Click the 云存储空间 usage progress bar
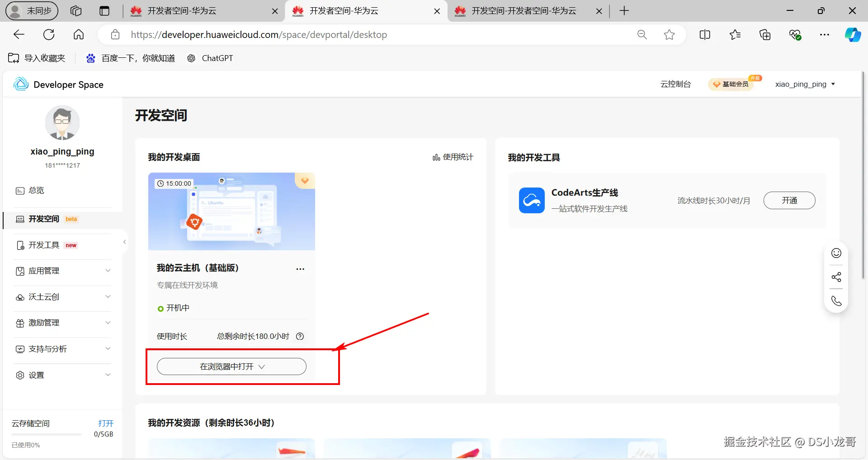The width and height of the screenshot is (868, 460). (46, 434)
